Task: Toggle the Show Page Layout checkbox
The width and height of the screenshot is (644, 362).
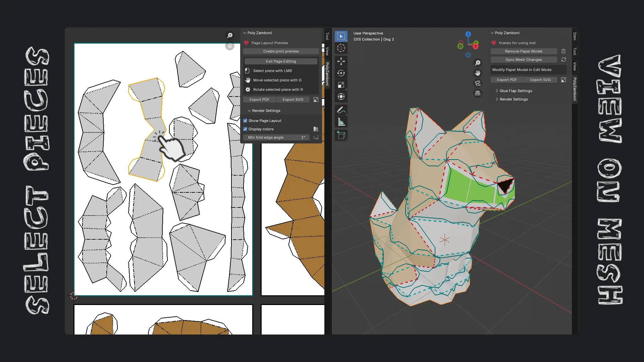Action: click(245, 121)
